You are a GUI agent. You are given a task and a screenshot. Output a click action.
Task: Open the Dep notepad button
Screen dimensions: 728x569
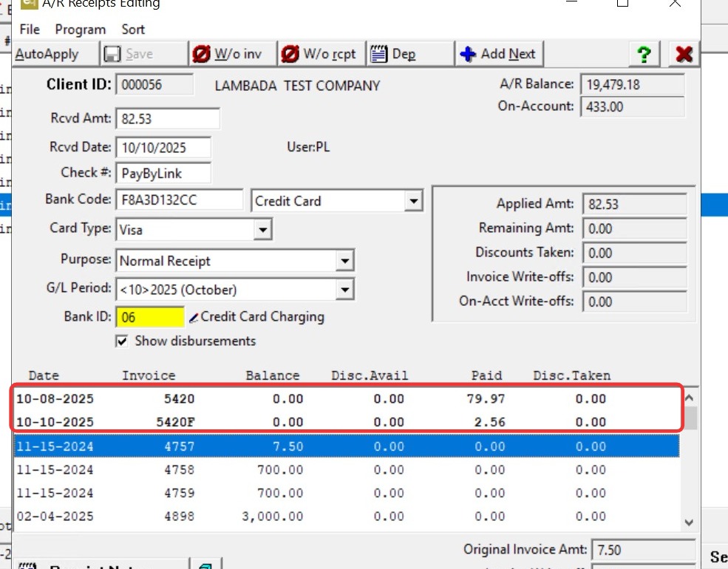pos(410,54)
